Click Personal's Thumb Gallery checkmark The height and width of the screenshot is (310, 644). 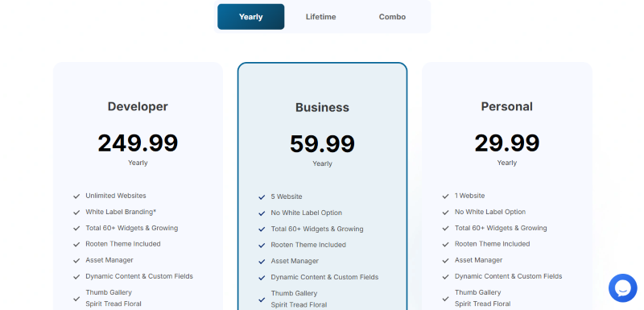pyautogui.click(x=446, y=299)
